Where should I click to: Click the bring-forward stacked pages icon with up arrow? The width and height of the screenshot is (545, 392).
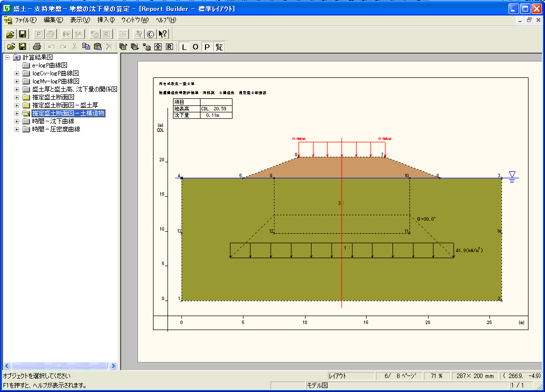tap(123, 47)
